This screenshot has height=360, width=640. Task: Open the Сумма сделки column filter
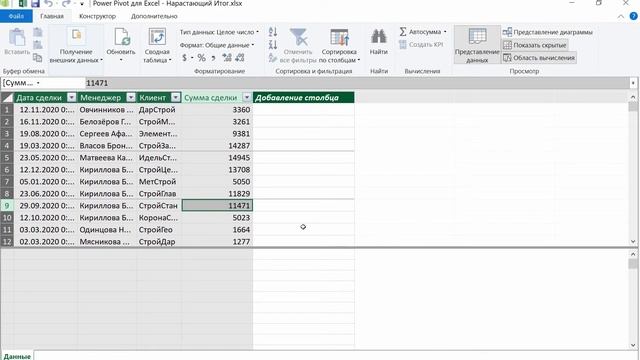point(247,98)
